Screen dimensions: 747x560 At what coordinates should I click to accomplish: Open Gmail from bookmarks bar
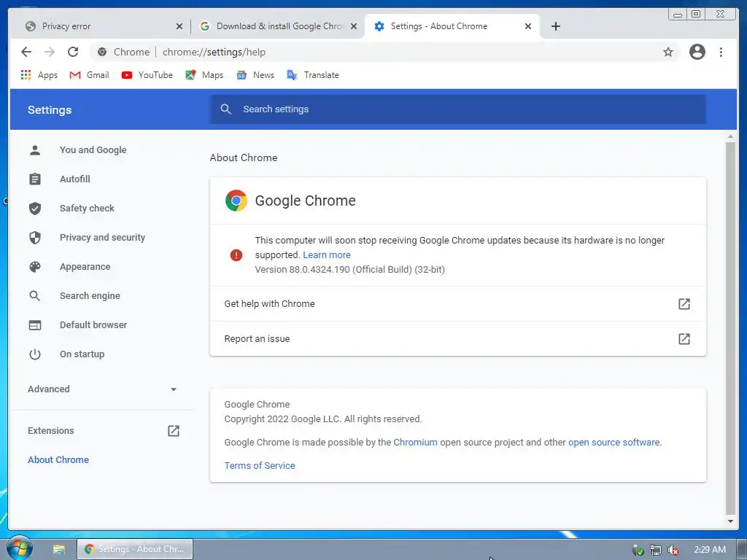(x=89, y=75)
